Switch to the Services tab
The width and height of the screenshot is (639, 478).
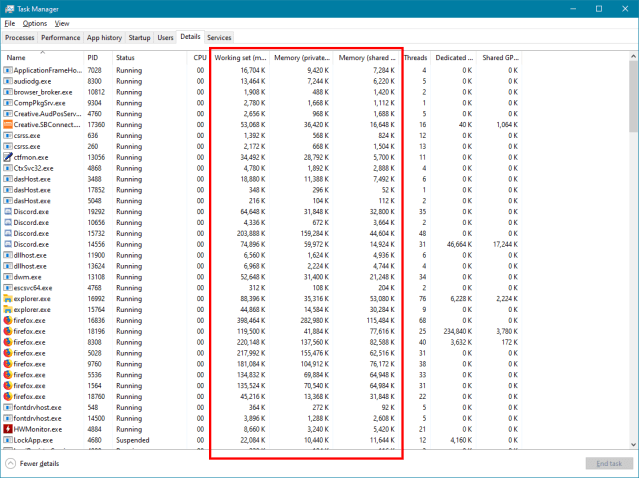point(219,37)
